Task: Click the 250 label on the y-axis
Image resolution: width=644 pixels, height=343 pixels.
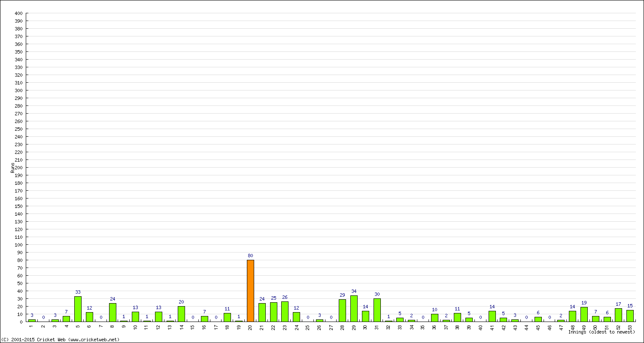Action: (18, 129)
